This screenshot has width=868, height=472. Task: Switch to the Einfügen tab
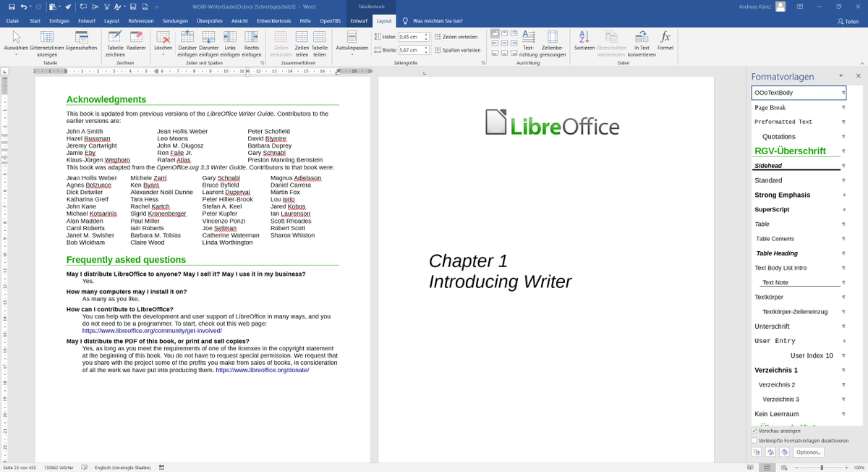click(x=59, y=21)
